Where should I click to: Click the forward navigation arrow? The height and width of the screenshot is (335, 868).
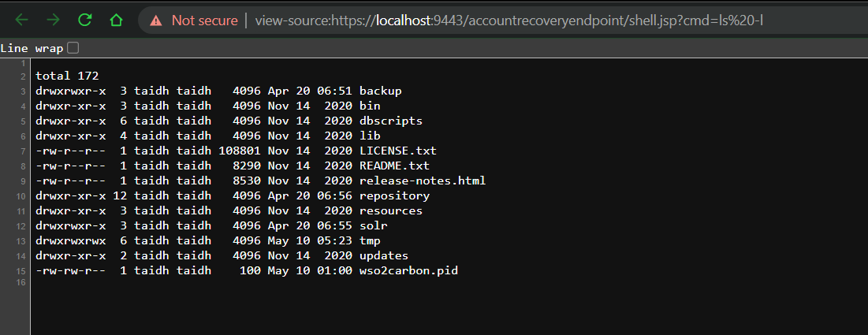[x=53, y=20]
